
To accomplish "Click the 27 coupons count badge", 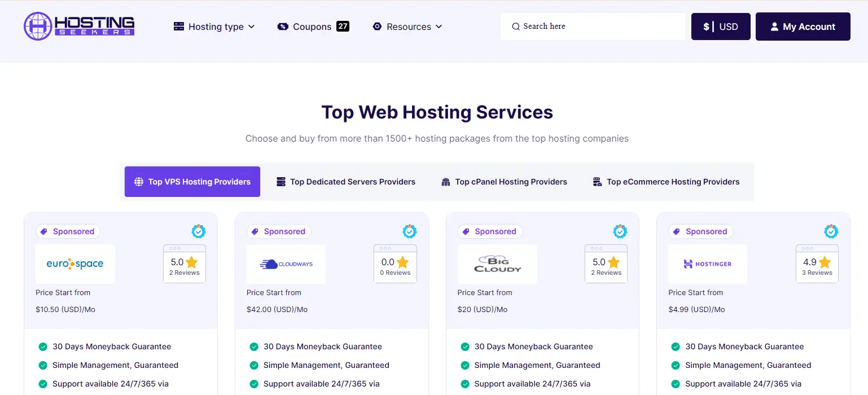I will click(x=343, y=26).
